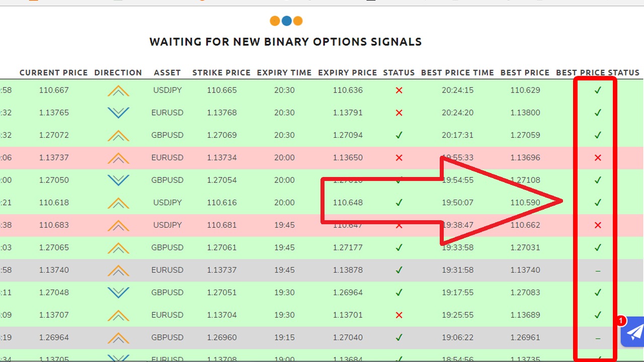Click best price time 20:24:15

pos(458,90)
